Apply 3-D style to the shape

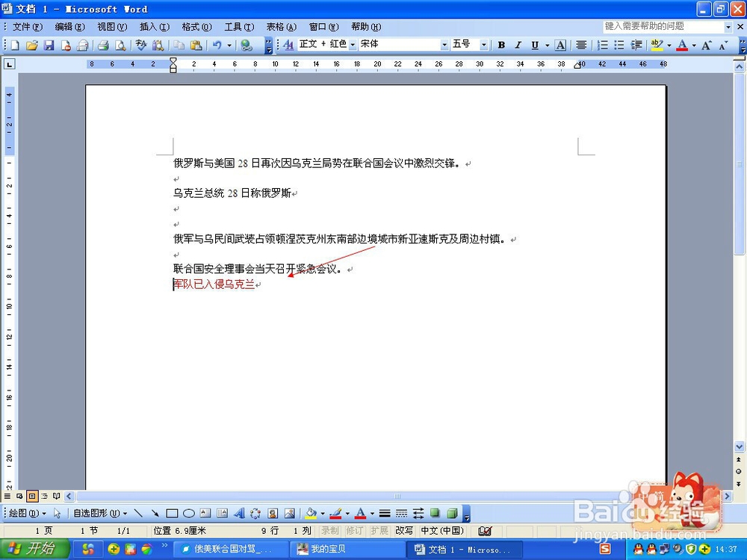[452, 514]
